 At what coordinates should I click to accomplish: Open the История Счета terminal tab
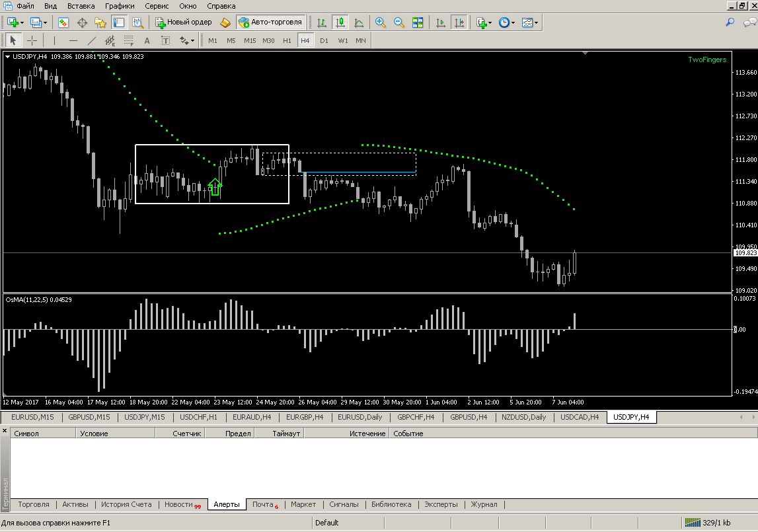point(126,504)
